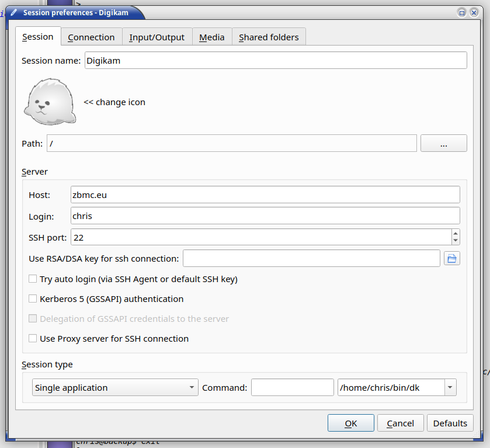Maximize the Session preferences window

pyautogui.click(x=461, y=13)
